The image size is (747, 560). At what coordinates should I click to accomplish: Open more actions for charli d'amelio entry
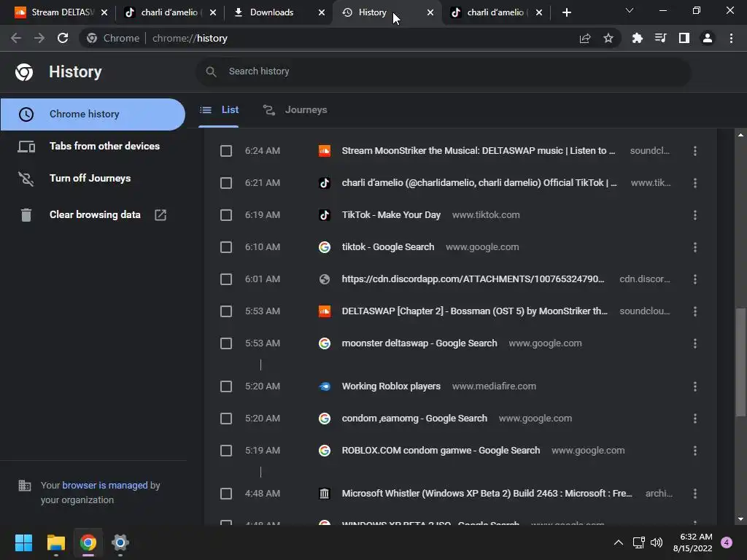695,183
